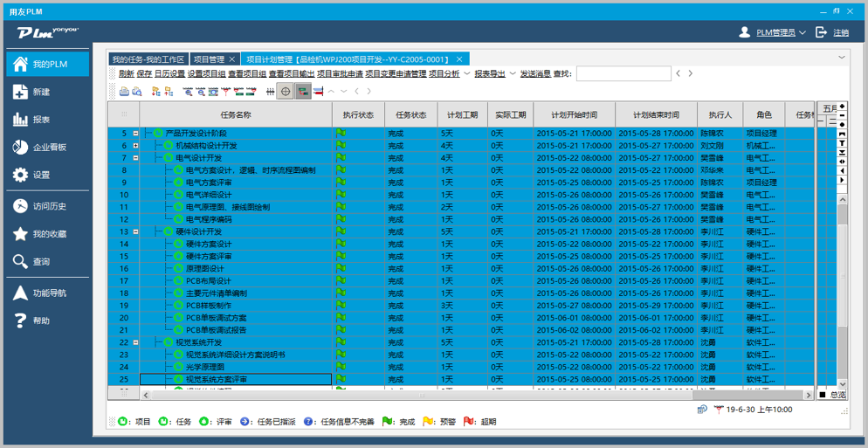
Task: Toggle the crosshair circle toolbar button
Action: [286, 91]
